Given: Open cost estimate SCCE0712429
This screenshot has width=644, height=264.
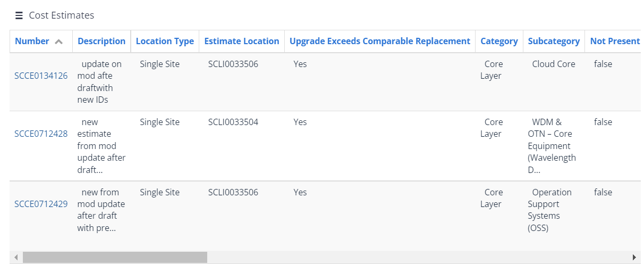Looking at the screenshot, I should tap(41, 204).
